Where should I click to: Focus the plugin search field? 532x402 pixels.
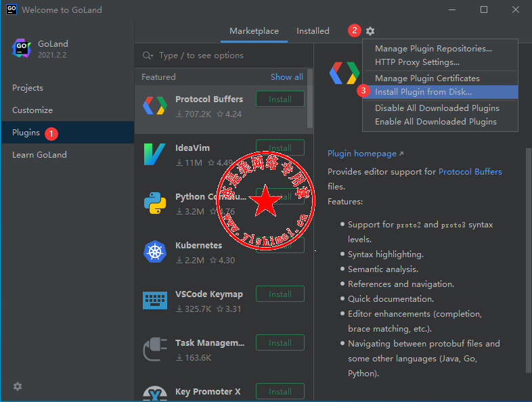point(224,55)
